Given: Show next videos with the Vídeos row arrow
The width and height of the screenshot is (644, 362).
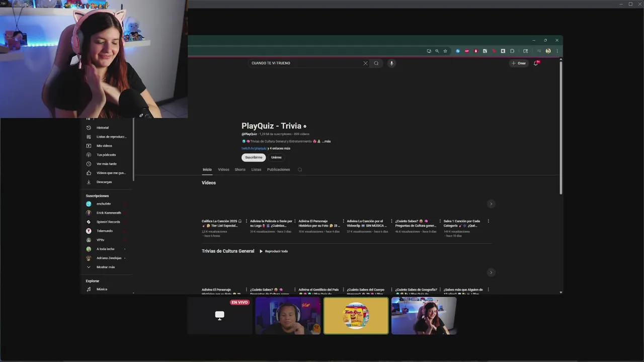Looking at the screenshot, I should coord(491,204).
